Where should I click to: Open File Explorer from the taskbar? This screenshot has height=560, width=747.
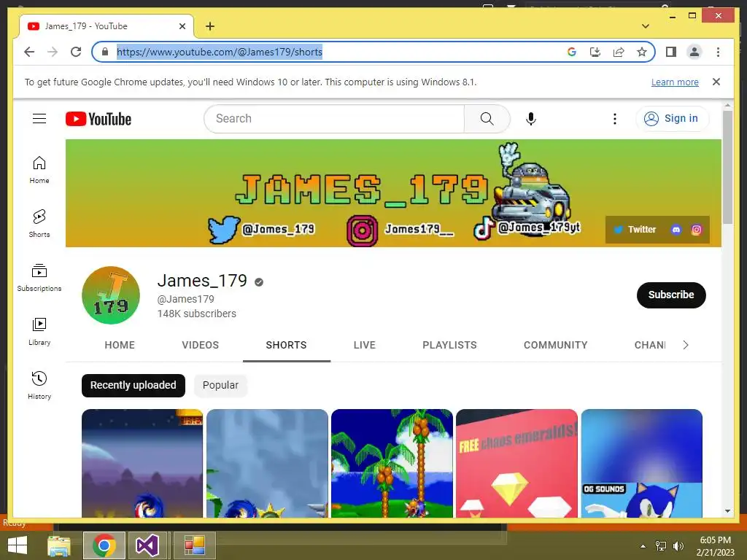[58, 545]
